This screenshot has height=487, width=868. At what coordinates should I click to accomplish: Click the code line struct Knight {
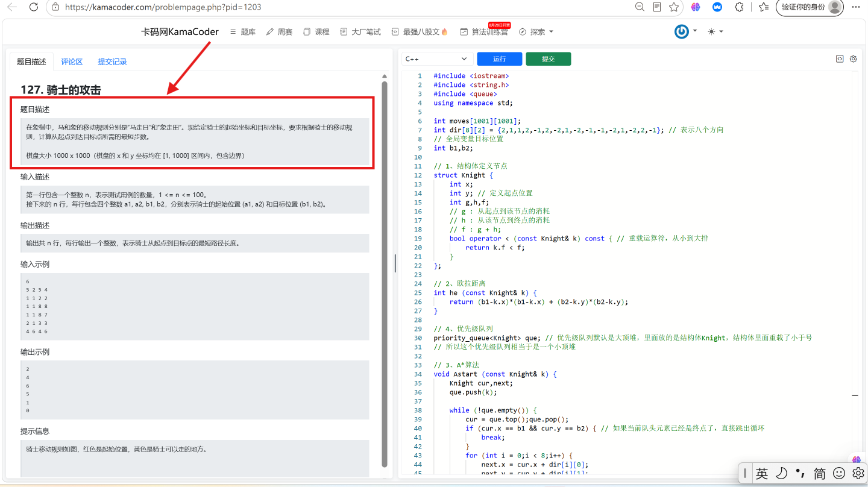click(x=463, y=175)
